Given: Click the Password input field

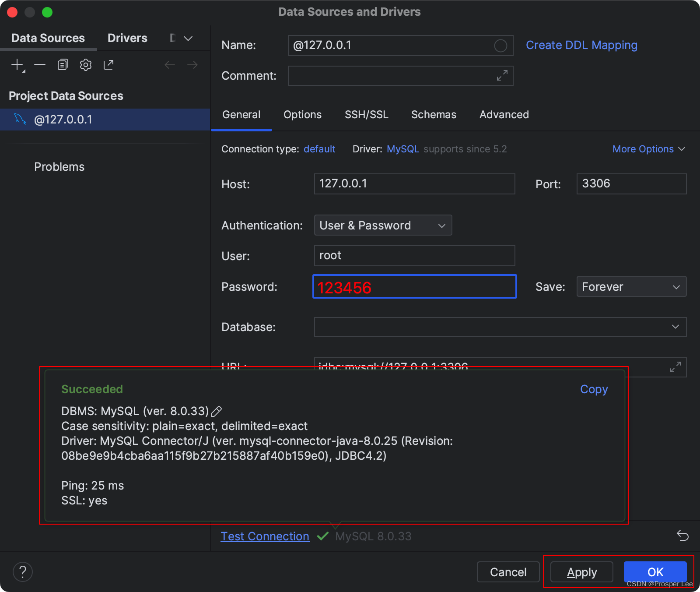Looking at the screenshot, I should (414, 287).
